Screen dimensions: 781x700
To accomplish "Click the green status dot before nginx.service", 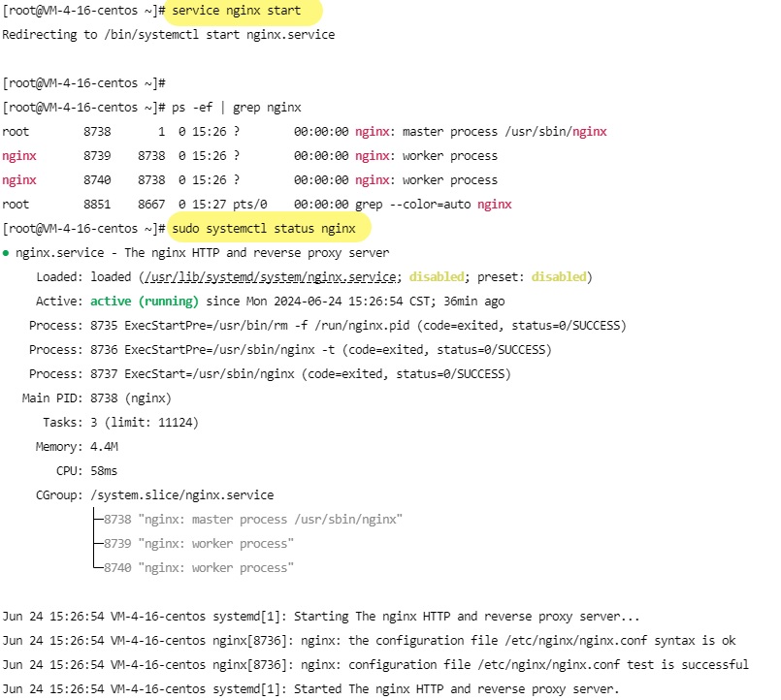I will [7, 252].
